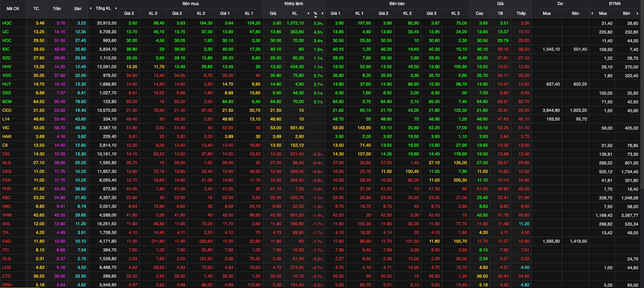The height and width of the screenshot is (288, 644).
Task: Click Bán header under Dư group
Action: [576, 13]
